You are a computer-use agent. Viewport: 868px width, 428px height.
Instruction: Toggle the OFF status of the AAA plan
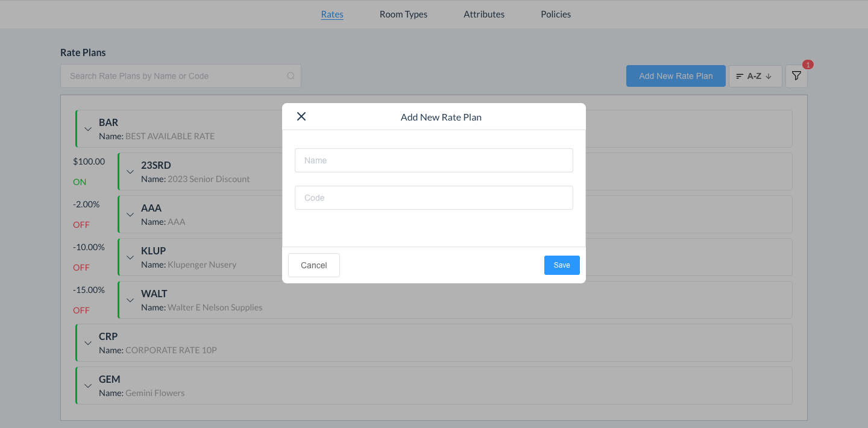coord(81,224)
